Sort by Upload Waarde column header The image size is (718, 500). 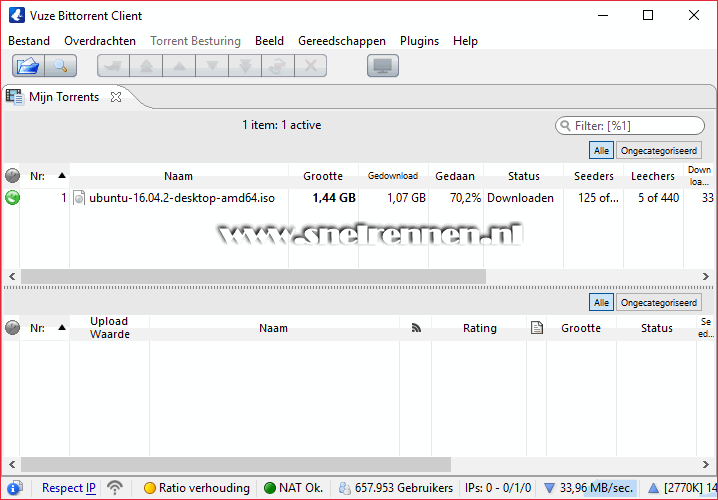click(x=109, y=328)
